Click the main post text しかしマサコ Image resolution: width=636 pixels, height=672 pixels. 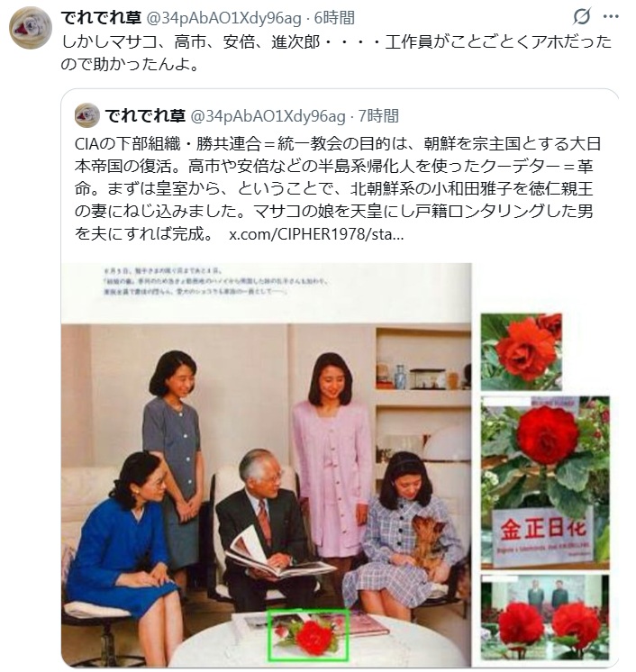[337, 53]
